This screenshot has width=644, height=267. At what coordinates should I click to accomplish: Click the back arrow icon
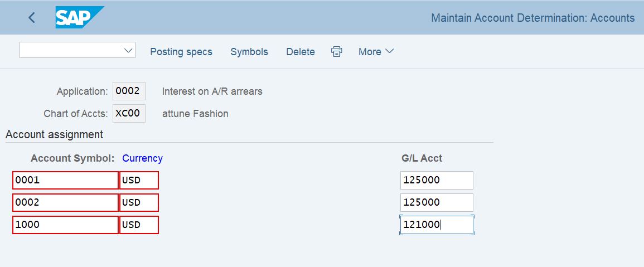(x=32, y=18)
